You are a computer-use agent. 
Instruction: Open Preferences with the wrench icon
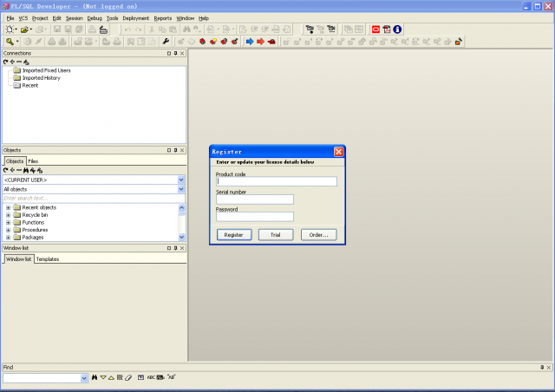166,41
